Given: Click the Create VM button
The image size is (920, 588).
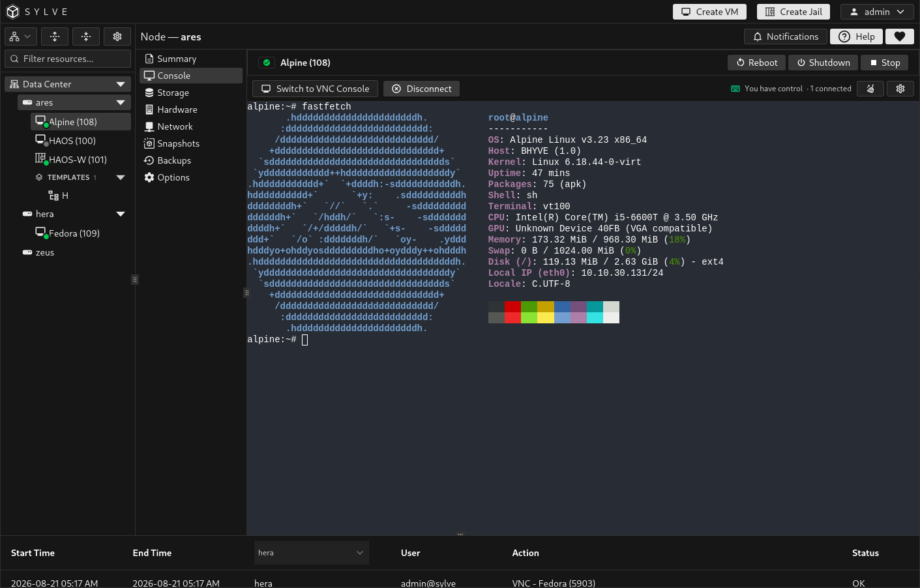Looking at the screenshot, I should tap(709, 12).
